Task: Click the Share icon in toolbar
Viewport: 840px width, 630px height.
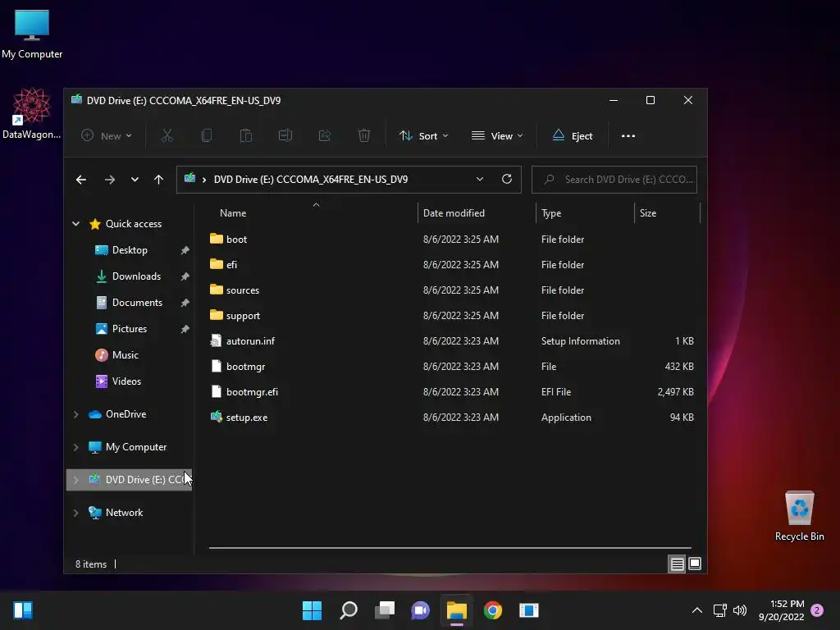Action: 325,135
